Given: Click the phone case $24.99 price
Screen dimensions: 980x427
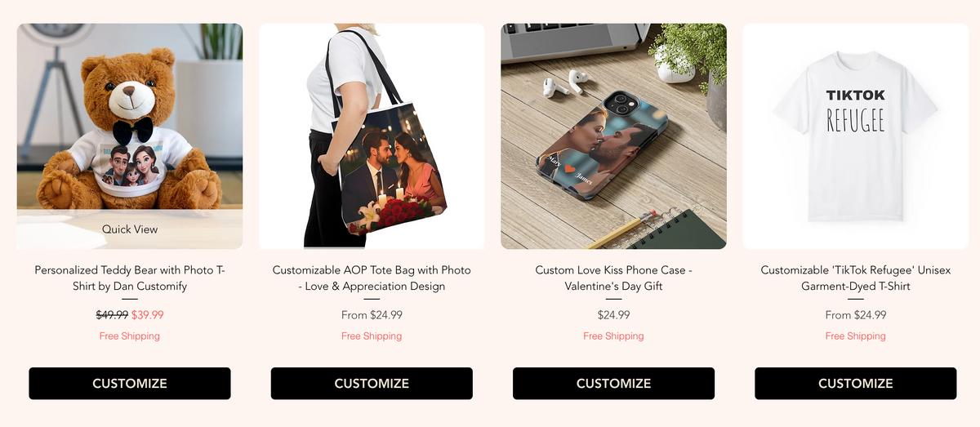Looking at the screenshot, I should [613, 315].
